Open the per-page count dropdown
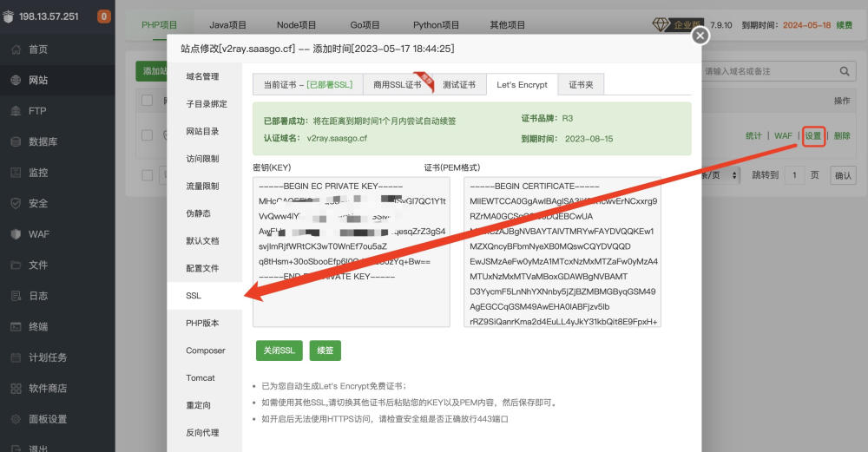 point(720,175)
